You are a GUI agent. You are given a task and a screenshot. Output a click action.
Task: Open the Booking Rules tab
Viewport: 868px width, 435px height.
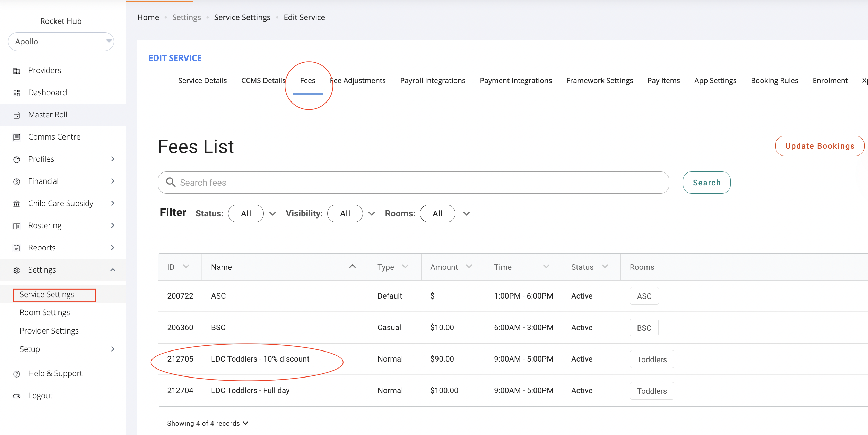click(774, 81)
